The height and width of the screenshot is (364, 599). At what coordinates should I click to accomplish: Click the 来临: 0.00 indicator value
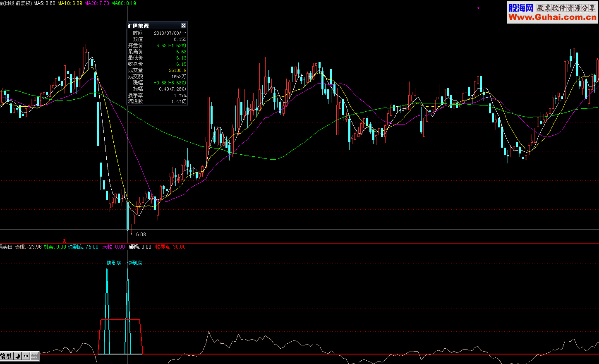[x=114, y=247]
